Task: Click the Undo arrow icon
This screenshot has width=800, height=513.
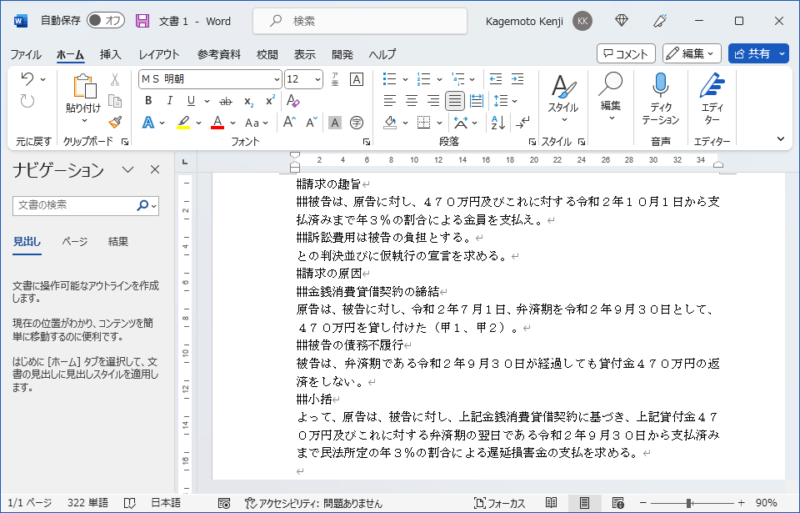Action: click(x=27, y=79)
